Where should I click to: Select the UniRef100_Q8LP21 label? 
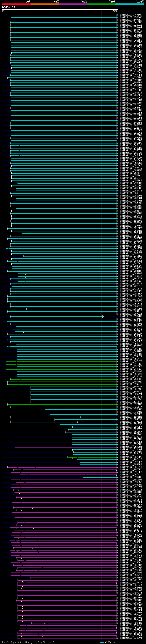pos(131,153)
